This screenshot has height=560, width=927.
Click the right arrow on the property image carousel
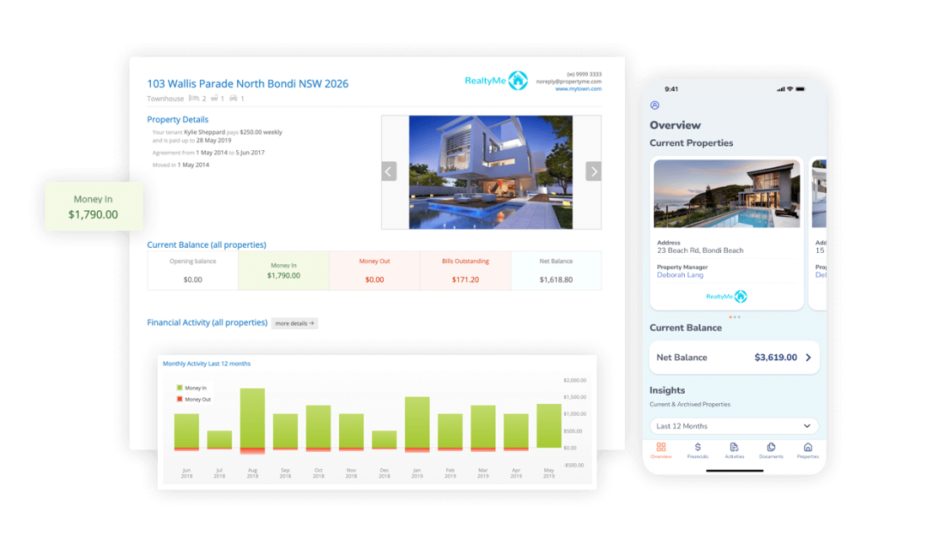coord(593,171)
